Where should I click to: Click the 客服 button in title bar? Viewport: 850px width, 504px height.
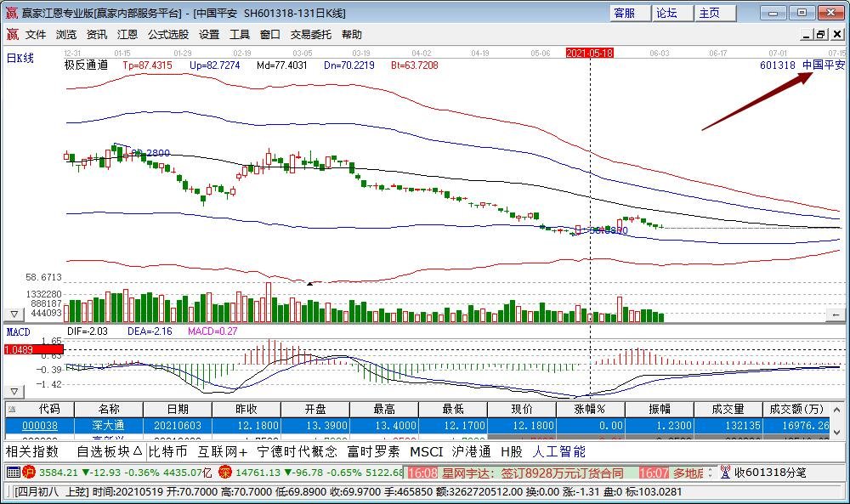(629, 13)
